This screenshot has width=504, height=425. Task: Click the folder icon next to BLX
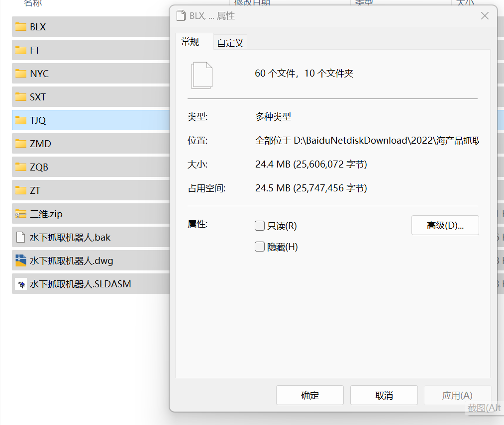[20, 27]
